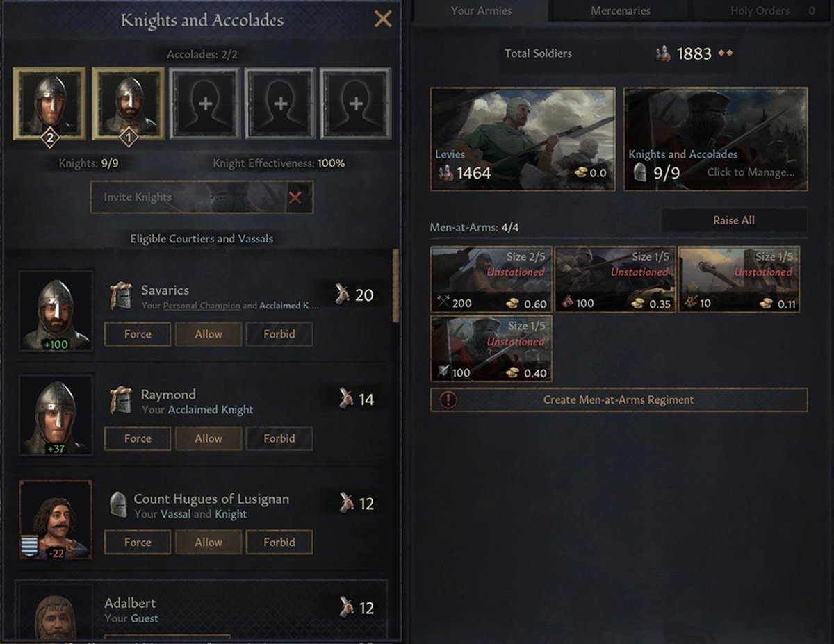This screenshot has width=834, height=644.
Task: Select the 200-soldier Men-at-Arms regiment card
Action: click(491, 279)
